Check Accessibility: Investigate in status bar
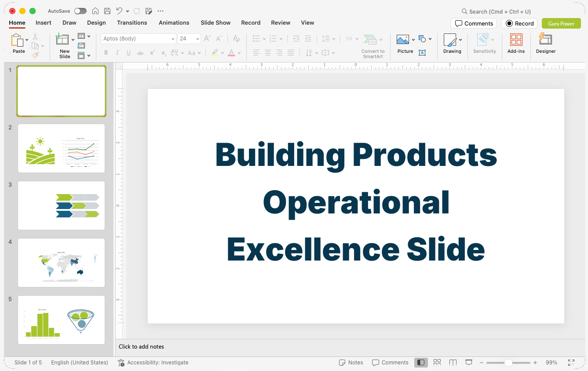 pyautogui.click(x=153, y=363)
